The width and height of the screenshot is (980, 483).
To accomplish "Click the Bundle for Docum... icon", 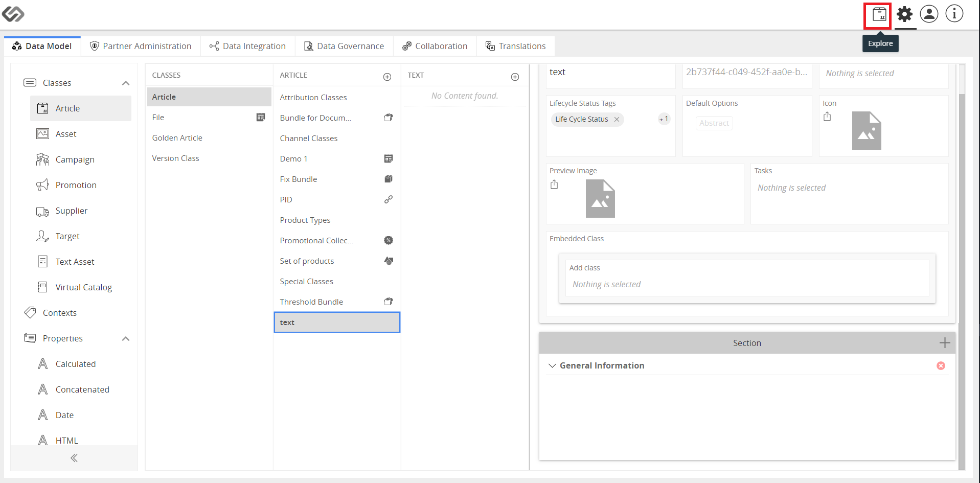I will coord(389,118).
